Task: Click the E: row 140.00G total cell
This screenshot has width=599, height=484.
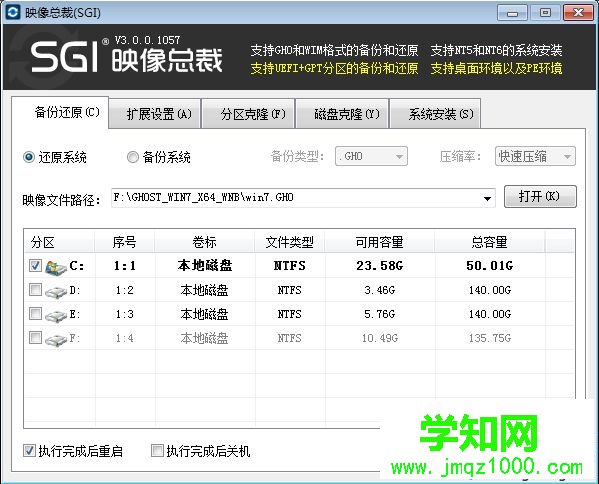Action: [489, 314]
